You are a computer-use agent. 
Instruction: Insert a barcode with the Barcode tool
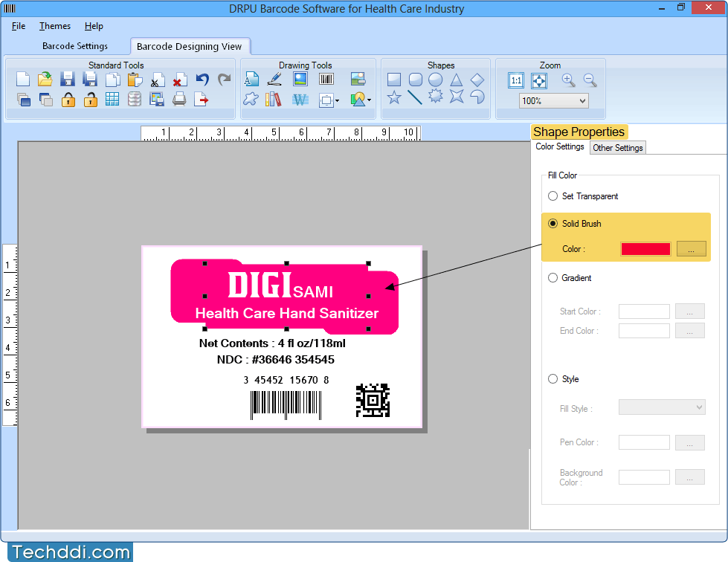[326, 80]
